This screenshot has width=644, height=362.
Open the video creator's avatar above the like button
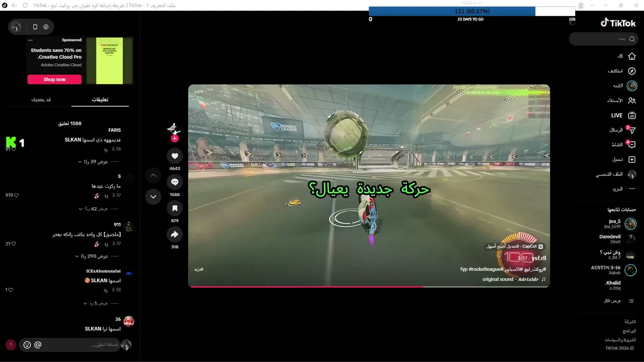[174, 128]
